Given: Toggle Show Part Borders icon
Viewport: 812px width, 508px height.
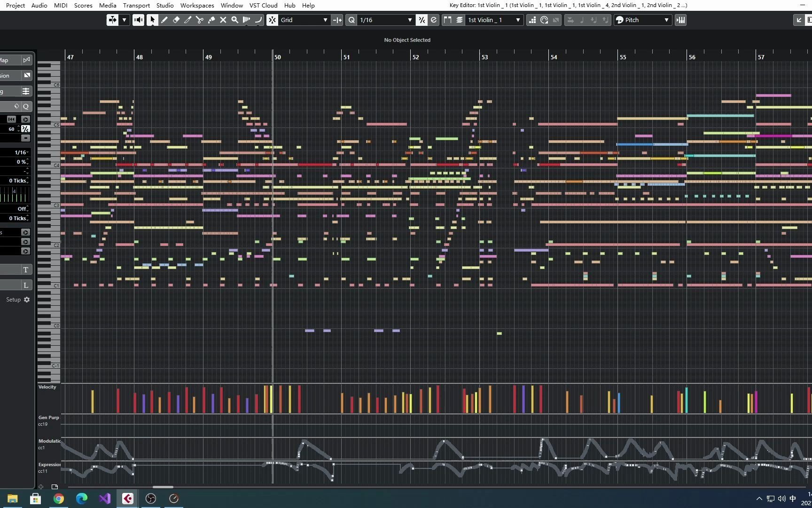Looking at the screenshot, I should [x=447, y=20].
